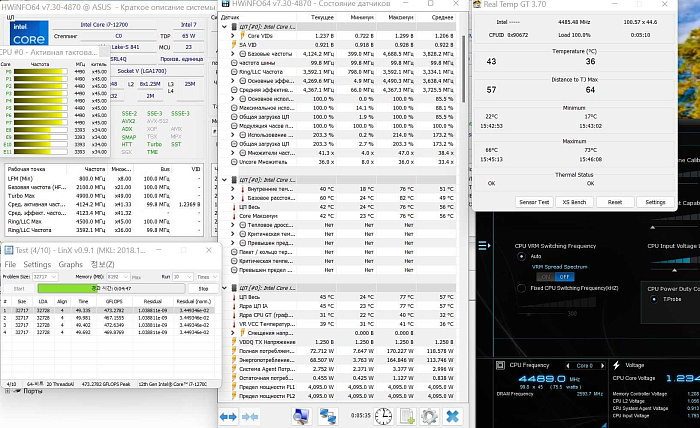Viewport: 700px width, 428px height.
Task: Collapse the third ЦП [#0] Intel Core power group
Action: click(225, 288)
